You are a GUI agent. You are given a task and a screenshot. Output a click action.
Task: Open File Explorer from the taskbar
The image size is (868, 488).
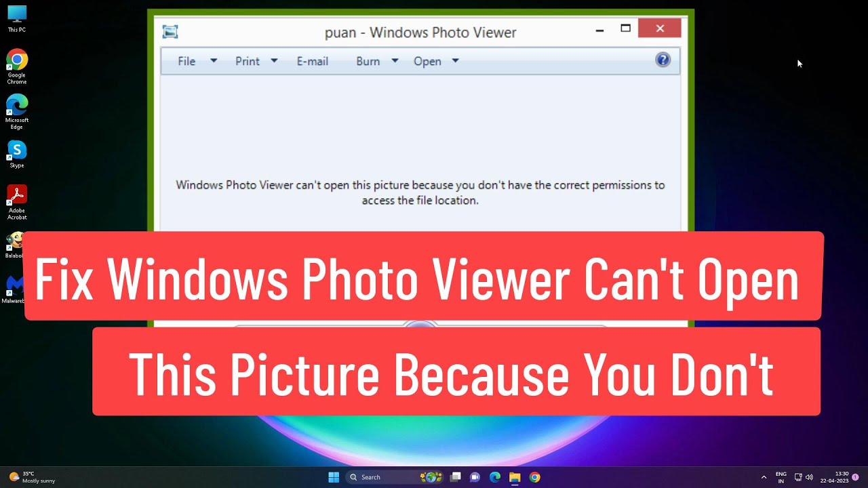point(515,477)
